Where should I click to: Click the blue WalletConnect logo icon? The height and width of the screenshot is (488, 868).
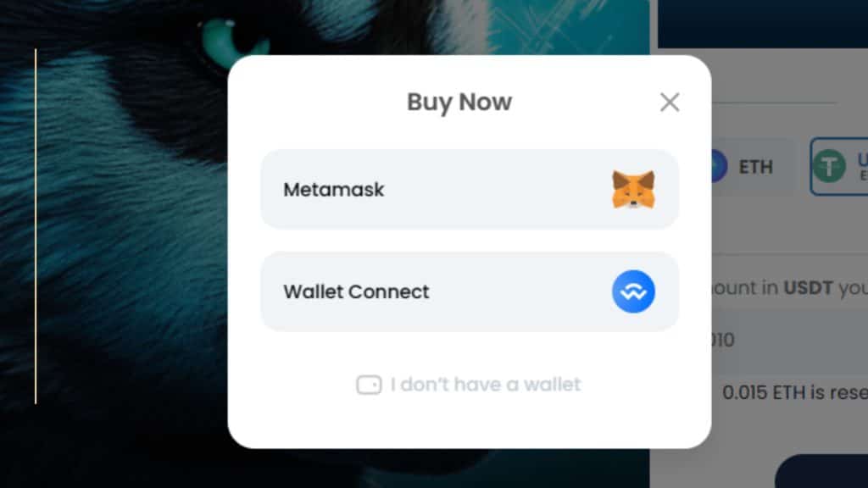click(633, 291)
